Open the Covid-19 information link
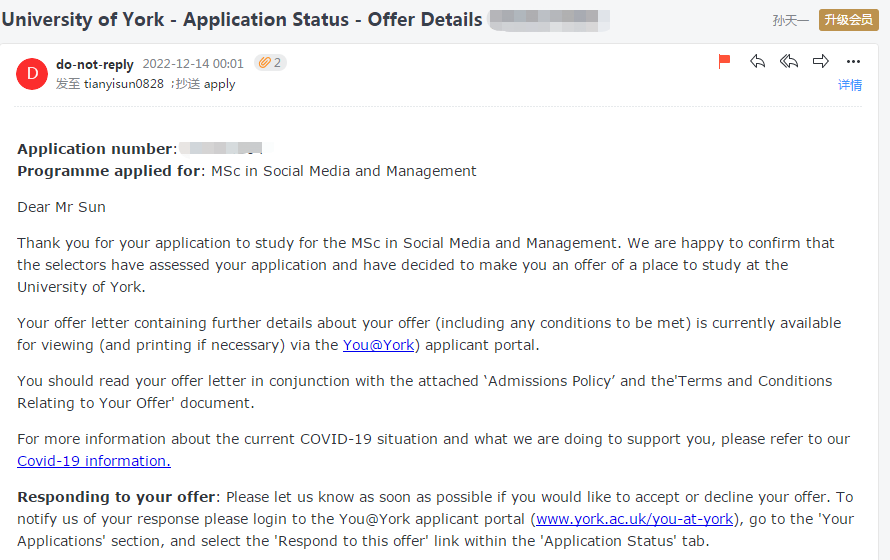This screenshot has height=560, width=890. (94, 461)
